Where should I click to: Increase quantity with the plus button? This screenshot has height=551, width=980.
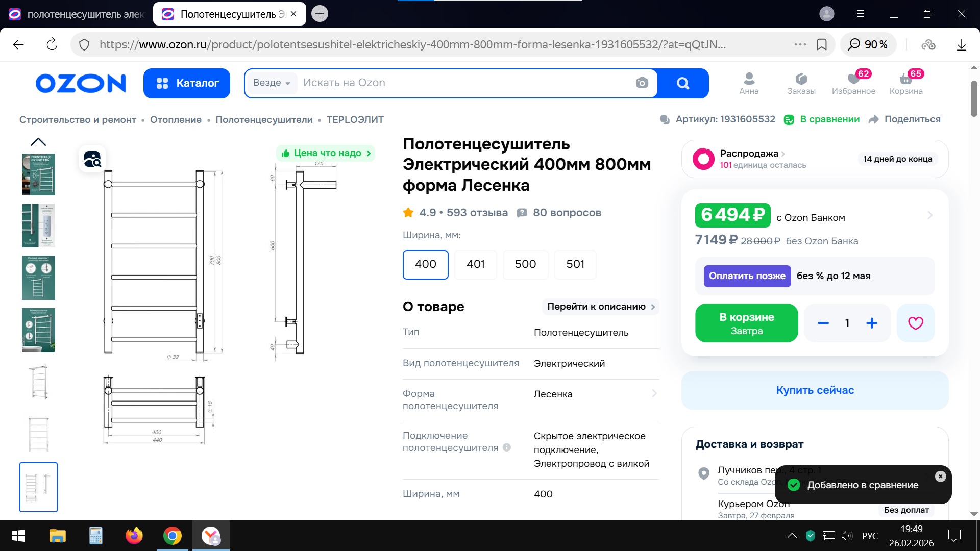click(872, 323)
